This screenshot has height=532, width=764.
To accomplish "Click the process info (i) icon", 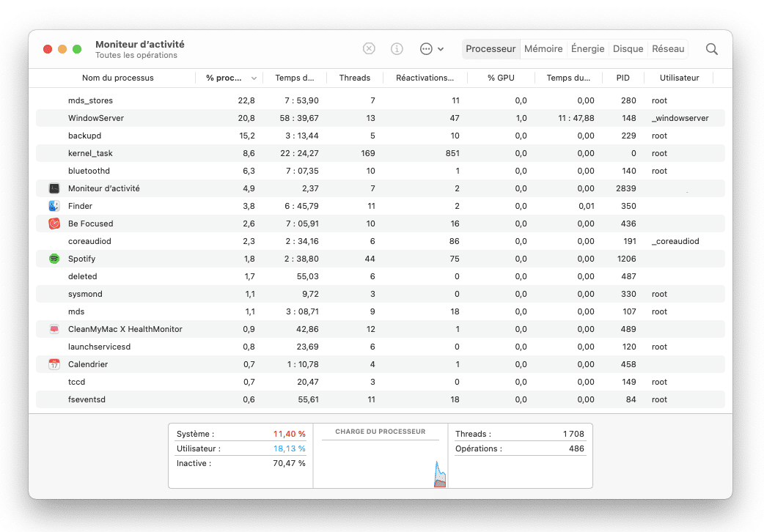I will pos(397,49).
